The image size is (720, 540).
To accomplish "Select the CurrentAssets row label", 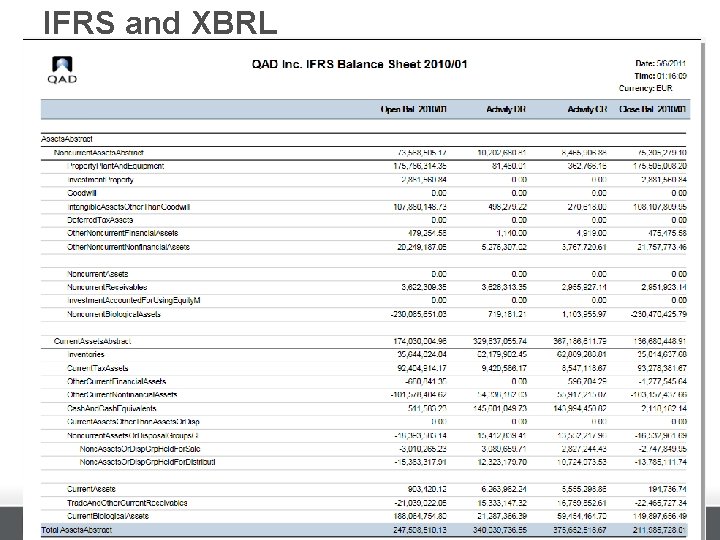I will tap(91, 489).
